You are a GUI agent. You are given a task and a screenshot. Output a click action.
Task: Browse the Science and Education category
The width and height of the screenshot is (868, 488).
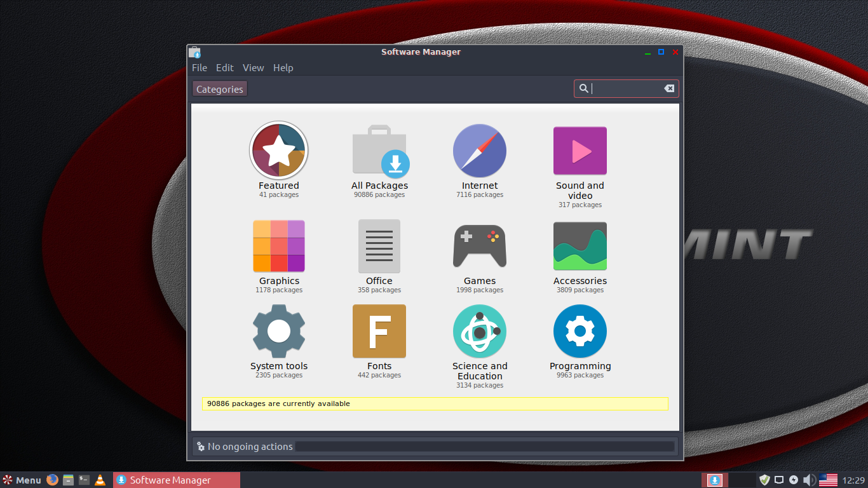480,346
